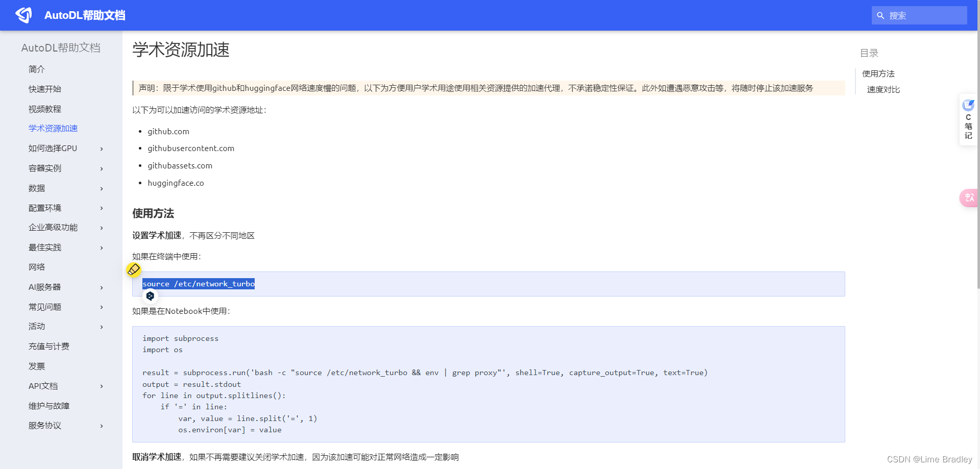
Task: Expand the 如何选择GPU section chevron
Action: [102, 149]
